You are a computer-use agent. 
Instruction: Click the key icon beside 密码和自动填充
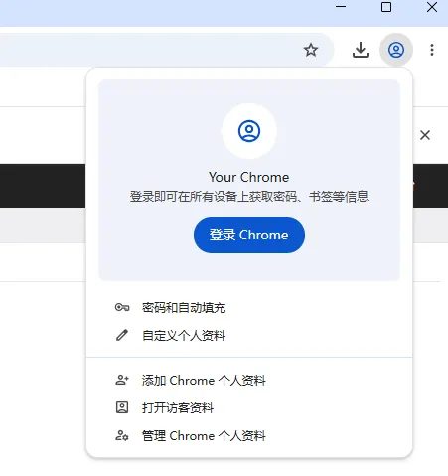pyautogui.click(x=122, y=308)
